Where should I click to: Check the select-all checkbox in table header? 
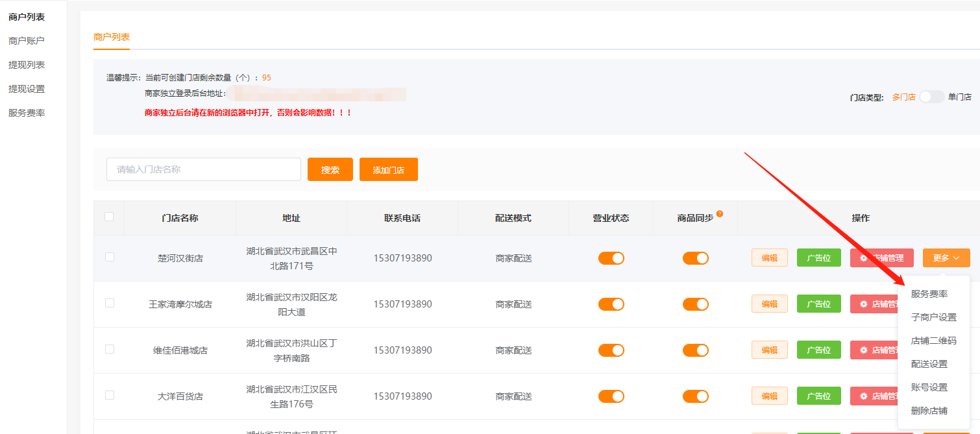coord(109,217)
